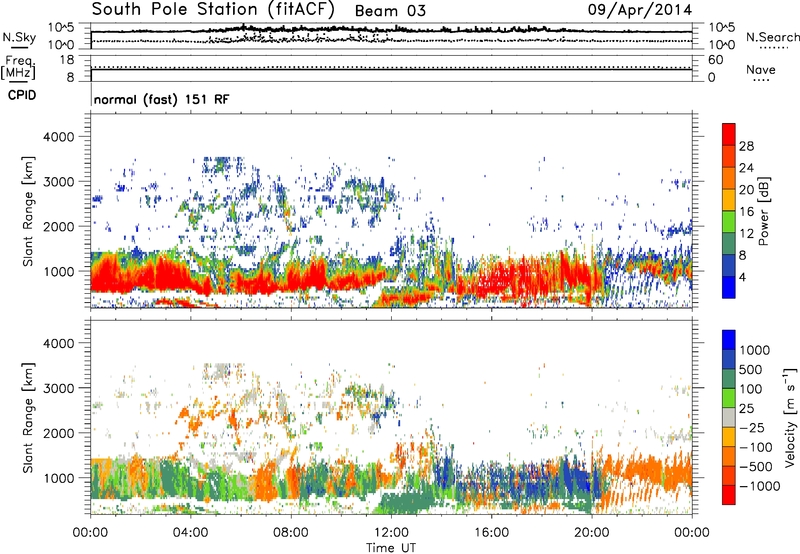Click the 'Velocity [m s-1]' colorbar title

pos(790,417)
